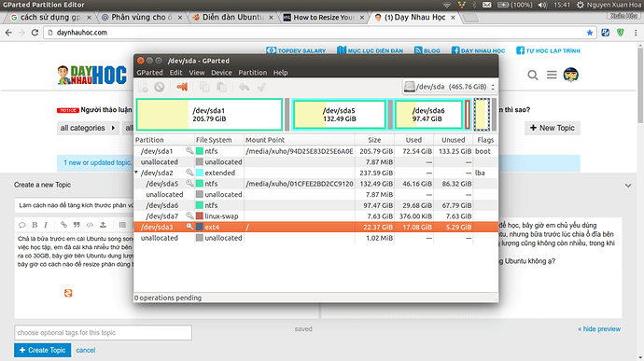The image size is (644, 361).
Task: Click the hide preview link
Action: (599, 329)
